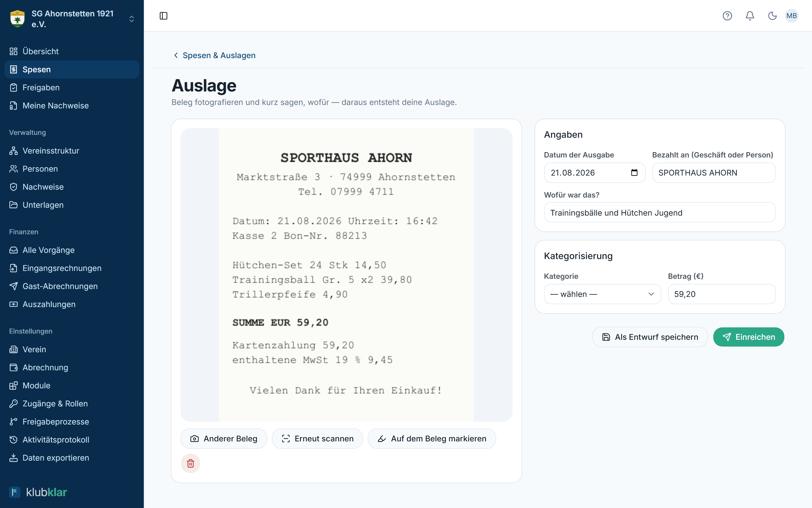This screenshot has height=508, width=812.
Task: Open the MB user avatar
Action: 791,16
